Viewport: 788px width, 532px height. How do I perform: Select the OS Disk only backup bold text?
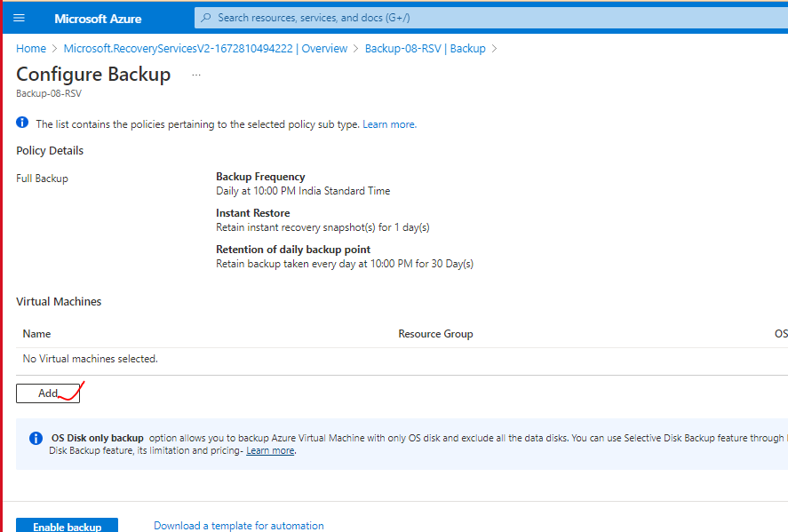click(98, 438)
